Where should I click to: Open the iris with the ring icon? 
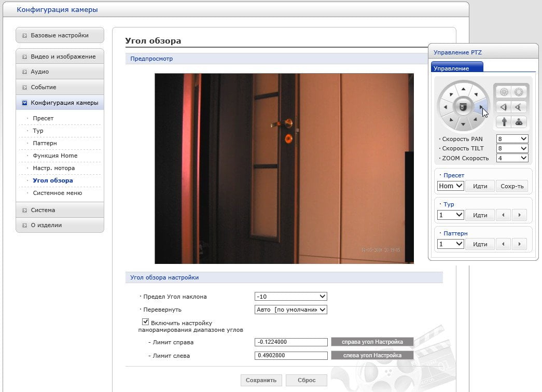(519, 92)
